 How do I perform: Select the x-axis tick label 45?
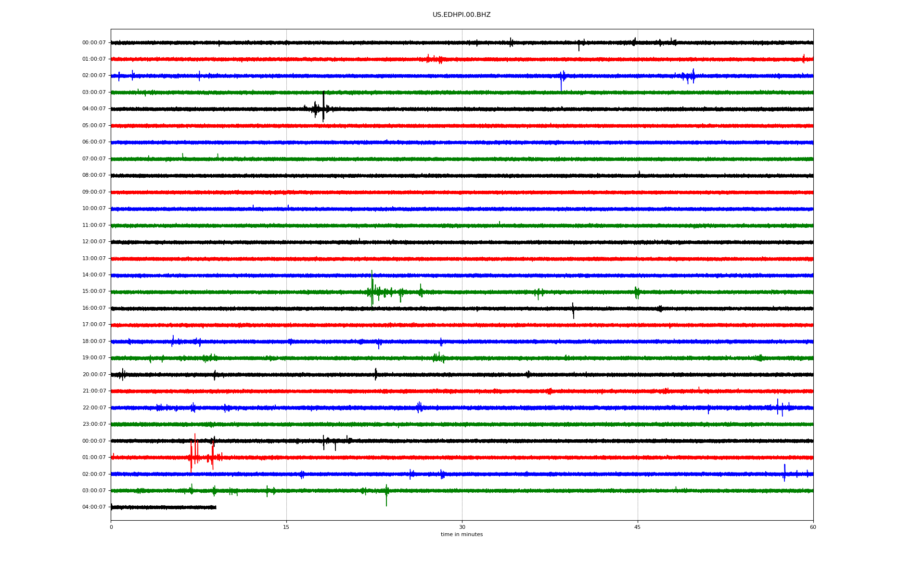coord(638,527)
